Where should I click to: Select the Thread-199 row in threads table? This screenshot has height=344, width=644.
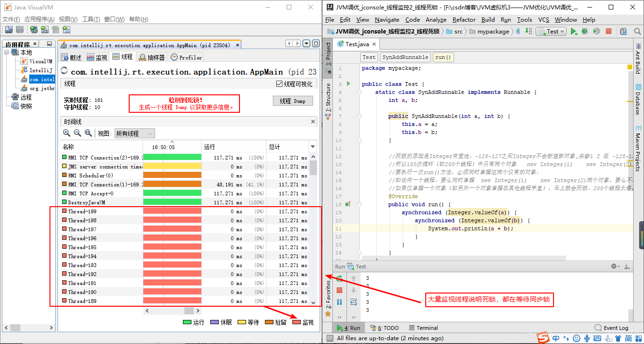pos(185,211)
